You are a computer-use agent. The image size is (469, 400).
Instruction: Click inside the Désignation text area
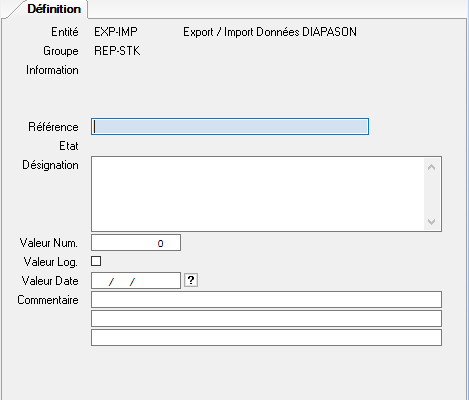tap(257, 194)
